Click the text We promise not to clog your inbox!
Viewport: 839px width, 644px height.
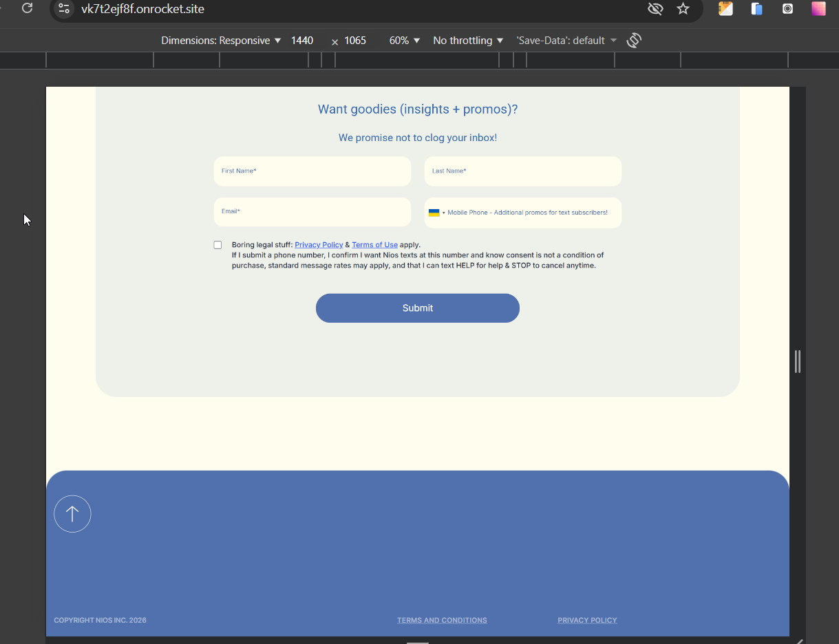point(418,138)
